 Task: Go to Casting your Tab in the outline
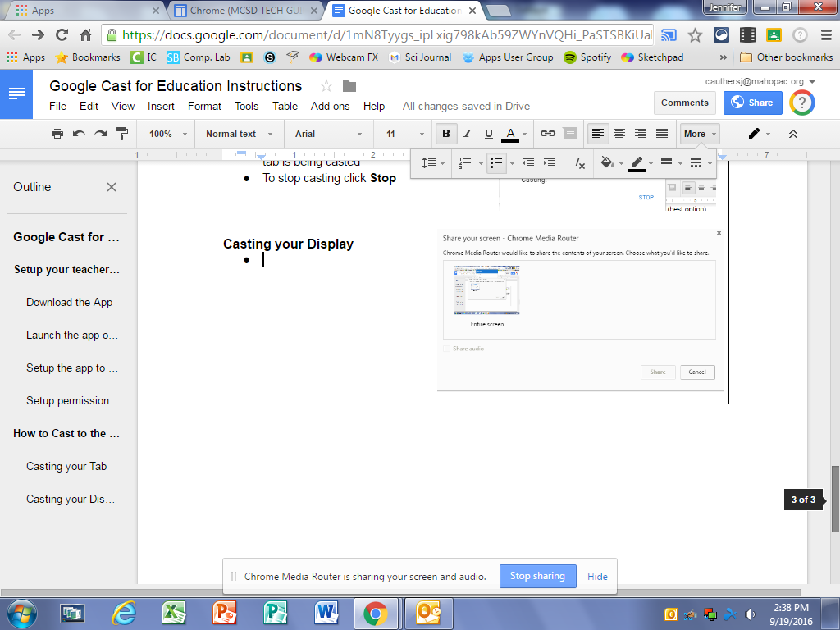66,466
